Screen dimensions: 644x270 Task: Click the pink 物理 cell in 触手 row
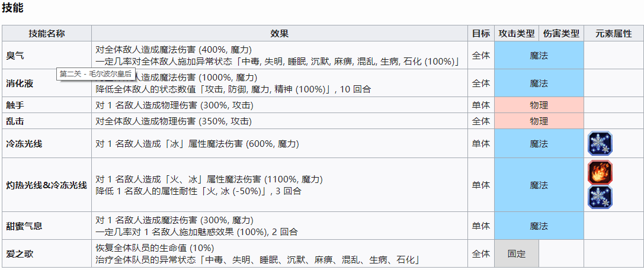click(539, 105)
